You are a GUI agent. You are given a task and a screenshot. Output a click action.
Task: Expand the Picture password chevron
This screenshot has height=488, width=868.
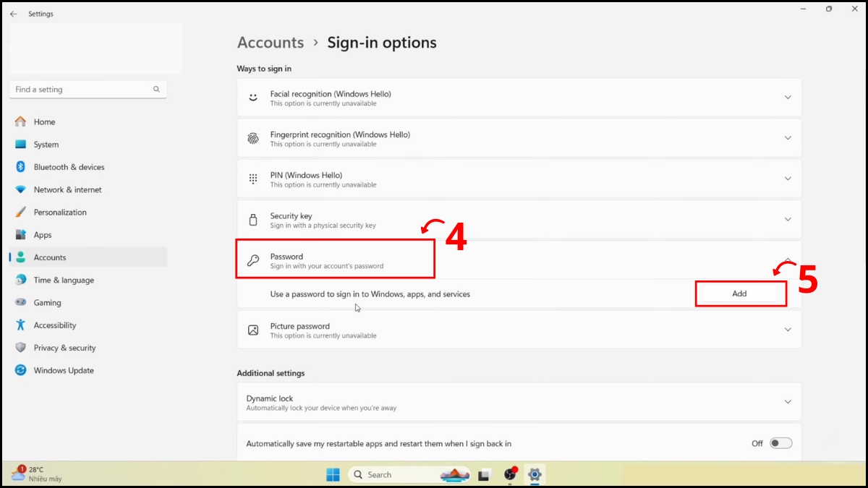tap(788, 330)
